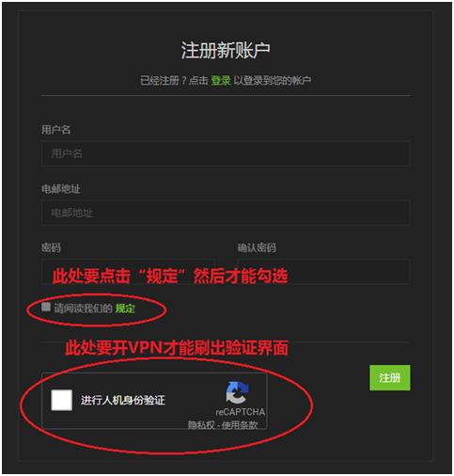
Task: Follow the green 登录 link
Action: pyautogui.click(x=221, y=80)
